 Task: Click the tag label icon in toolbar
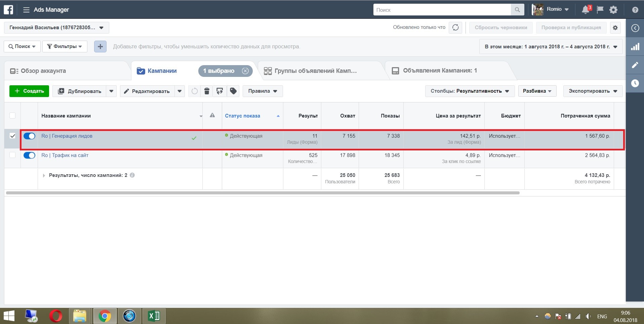[x=233, y=91]
